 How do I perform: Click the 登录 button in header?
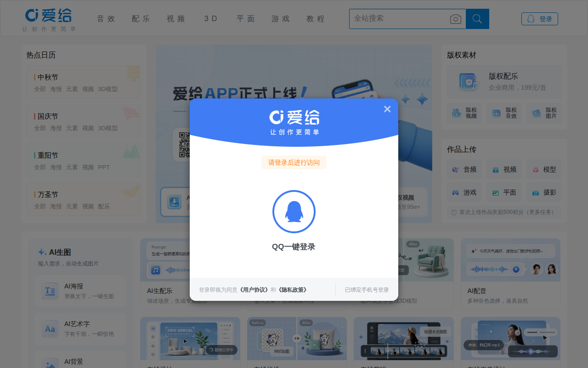pyautogui.click(x=540, y=19)
